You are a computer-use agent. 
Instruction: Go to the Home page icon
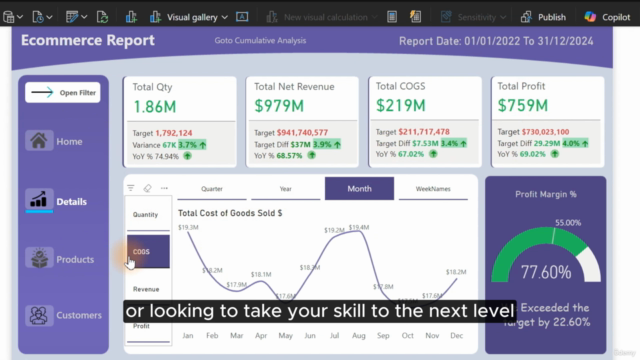(x=39, y=141)
